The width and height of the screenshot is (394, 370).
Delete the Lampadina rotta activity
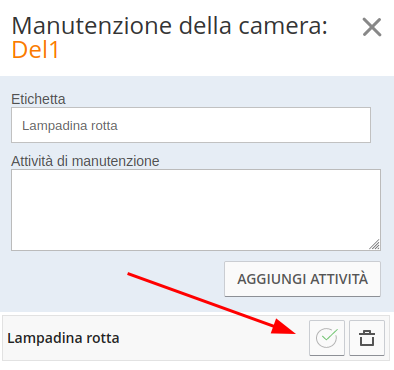pyautogui.click(x=367, y=338)
